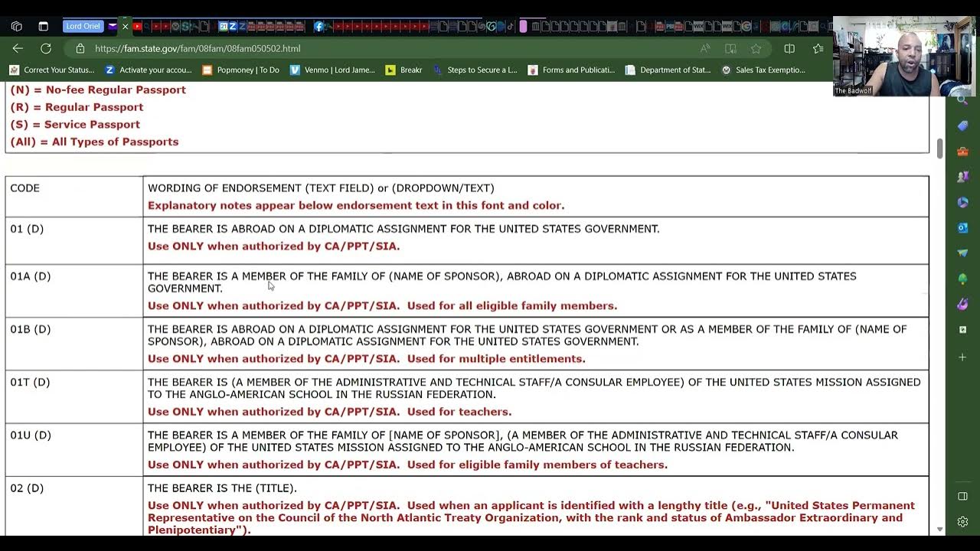Add a new app to sidebar with plus
Viewport: 980px width, 551px height.
point(962,357)
